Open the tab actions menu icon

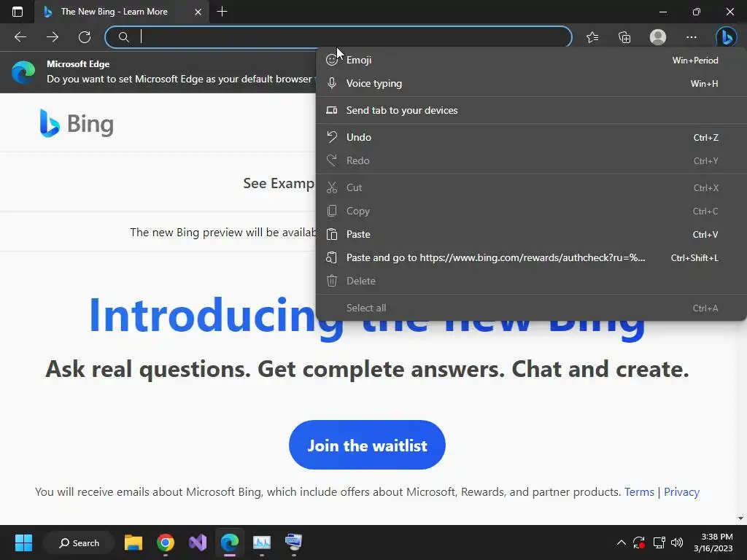[18, 12]
